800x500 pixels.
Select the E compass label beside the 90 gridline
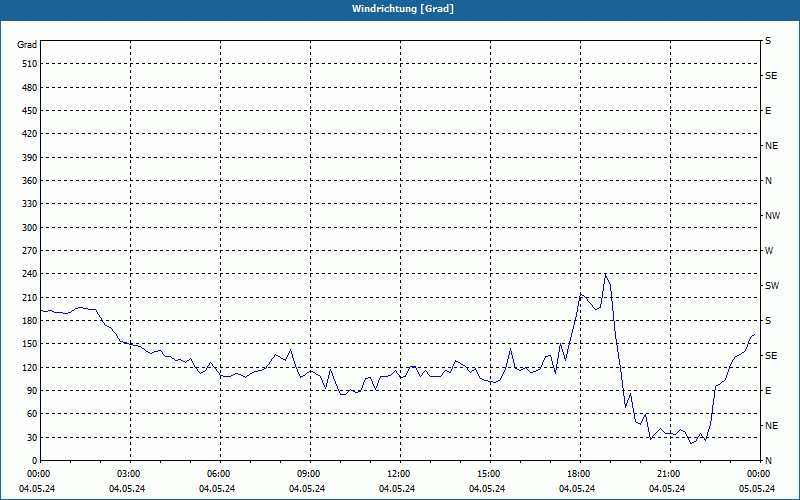click(x=768, y=391)
